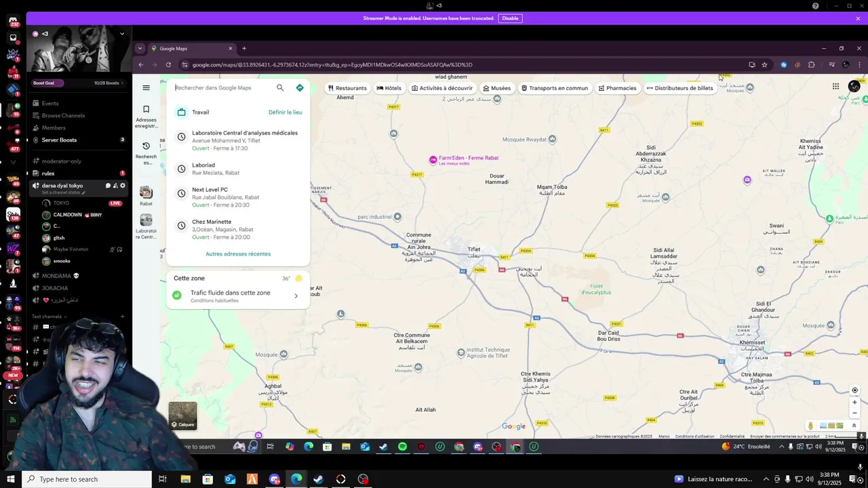Disable Streamer Mode in the banner
868x488 pixels.
point(510,18)
